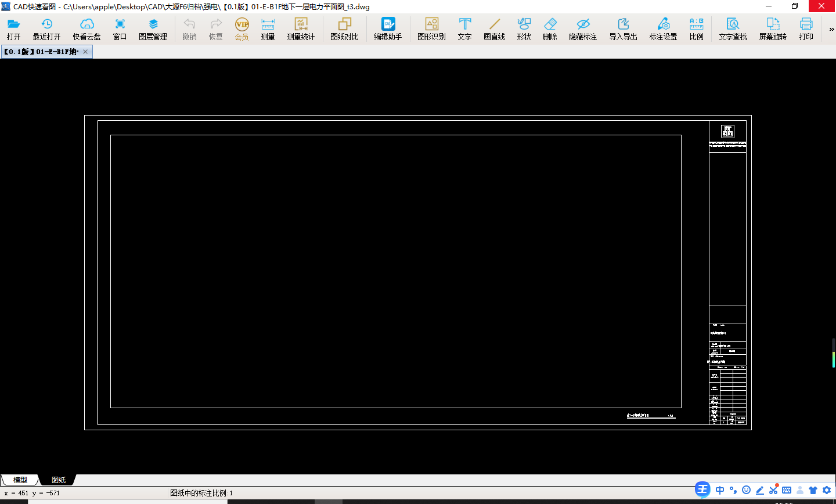Select the Eraser (删除) tool
This screenshot has width=836, height=504.
click(550, 28)
